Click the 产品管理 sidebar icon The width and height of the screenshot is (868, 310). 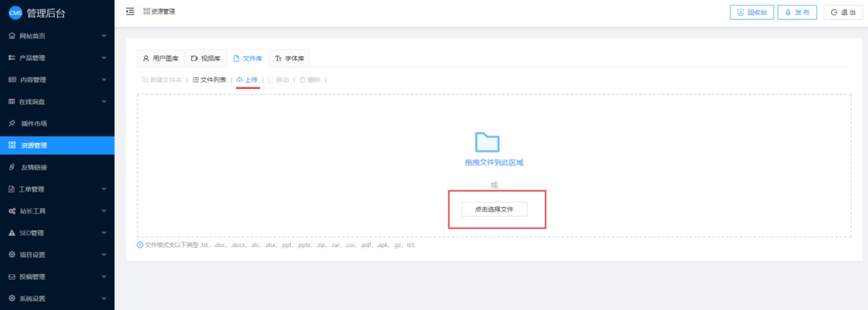[12, 58]
